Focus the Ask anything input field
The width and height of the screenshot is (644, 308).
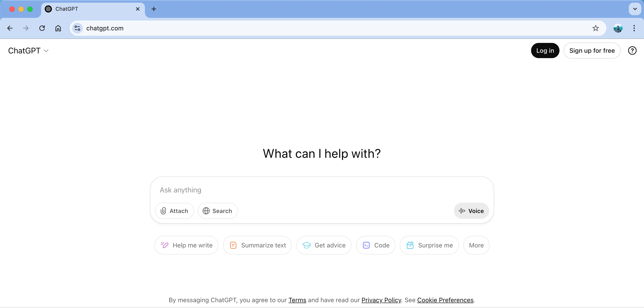322,190
